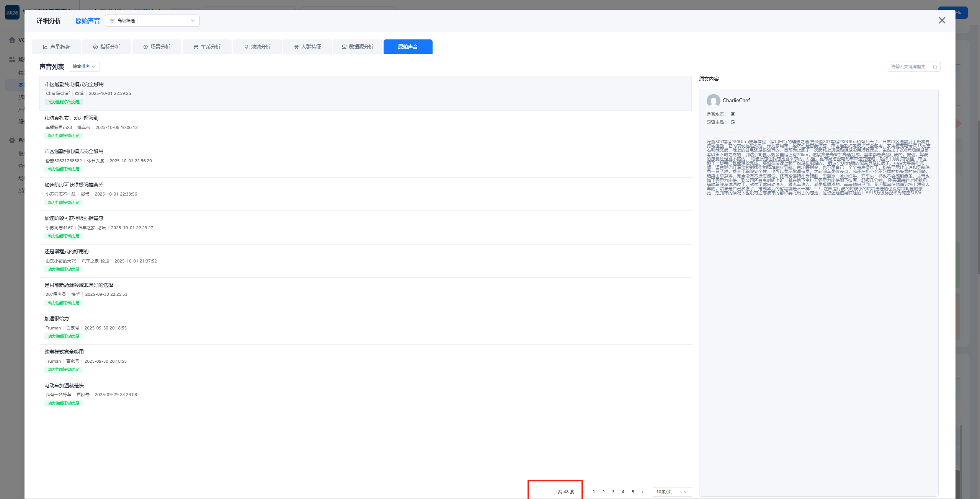Click the filter icon beside 高级筛选

pos(112,21)
